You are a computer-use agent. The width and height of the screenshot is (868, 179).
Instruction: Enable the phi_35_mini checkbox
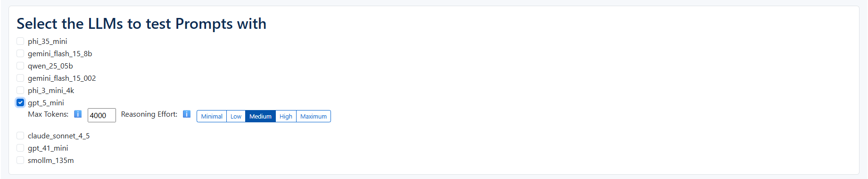tap(20, 41)
